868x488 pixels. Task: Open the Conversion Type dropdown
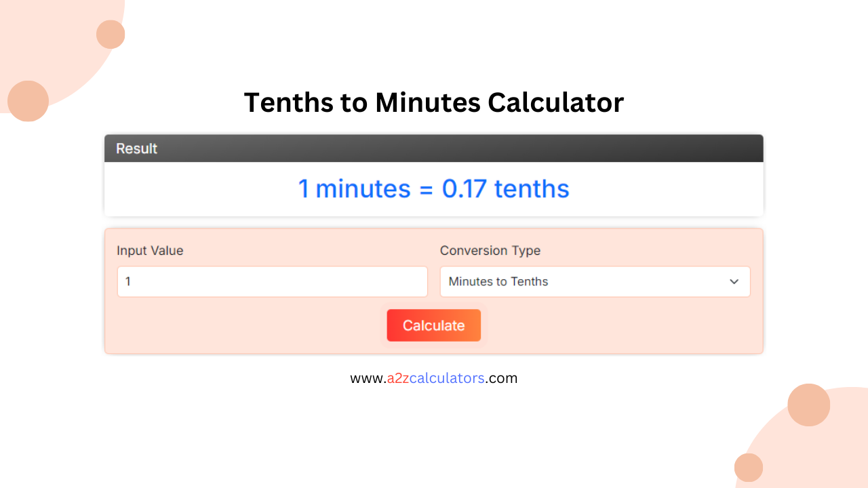tap(595, 281)
